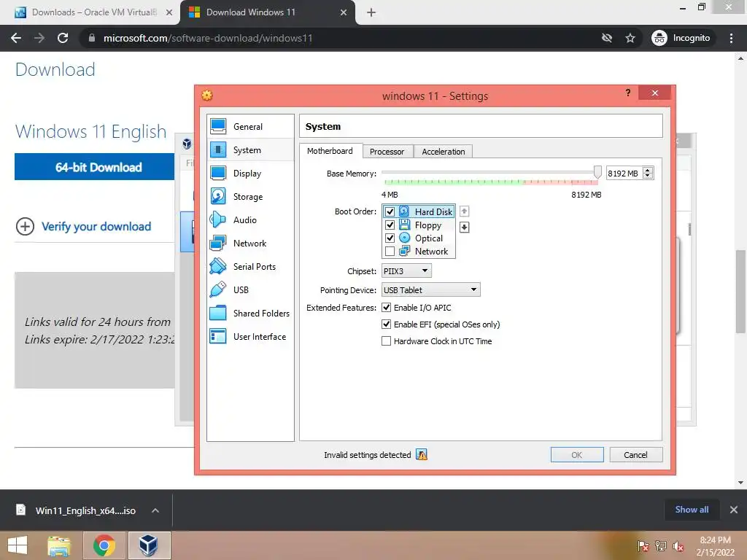Cancel the settings dialog

point(635,455)
